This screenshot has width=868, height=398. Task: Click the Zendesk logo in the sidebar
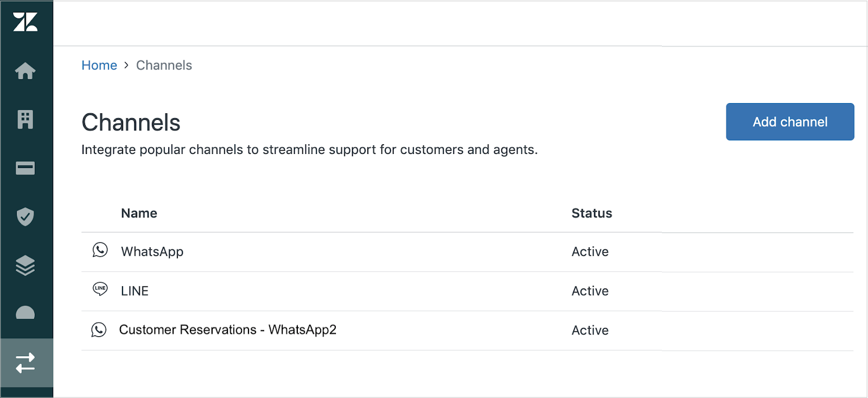[25, 22]
